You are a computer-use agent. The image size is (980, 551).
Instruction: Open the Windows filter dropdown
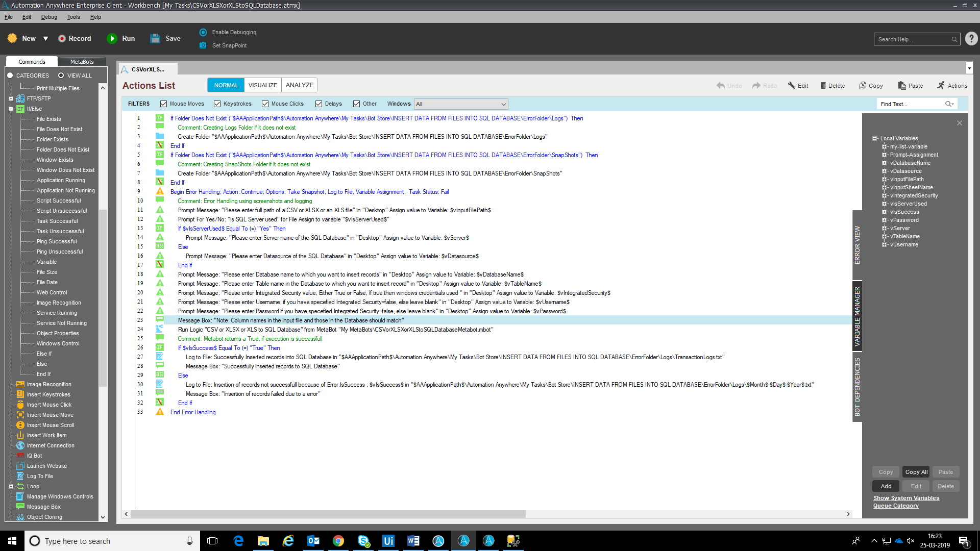503,104
